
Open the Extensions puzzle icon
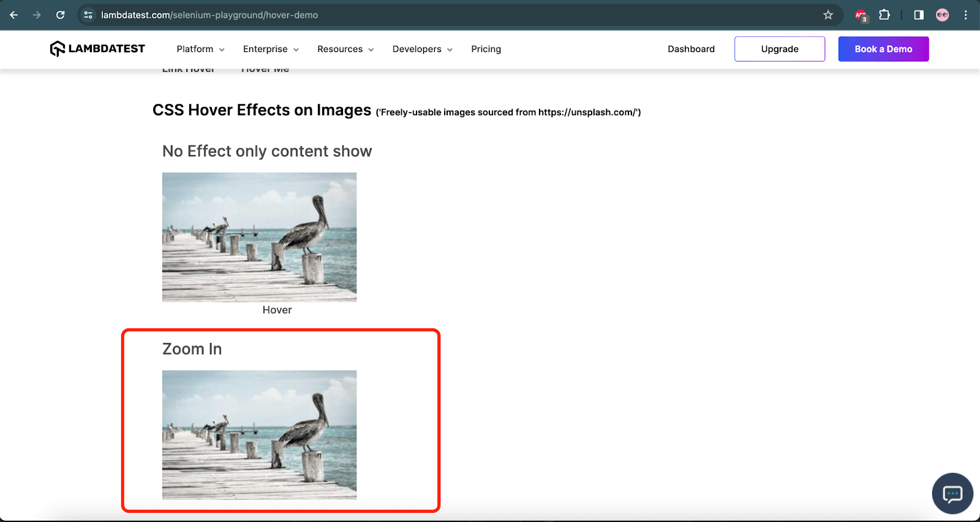click(884, 15)
